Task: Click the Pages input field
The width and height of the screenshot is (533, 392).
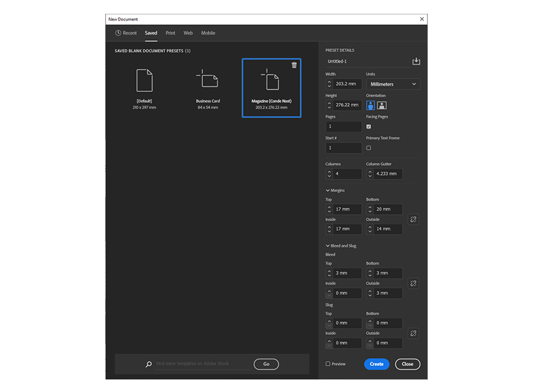Action: [344, 127]
